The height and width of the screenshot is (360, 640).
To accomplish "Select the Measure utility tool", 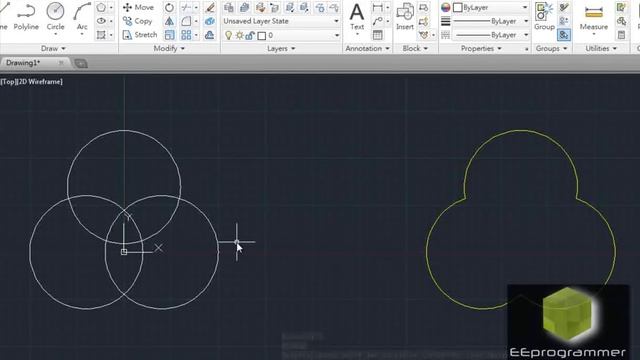I will point(593,17).
